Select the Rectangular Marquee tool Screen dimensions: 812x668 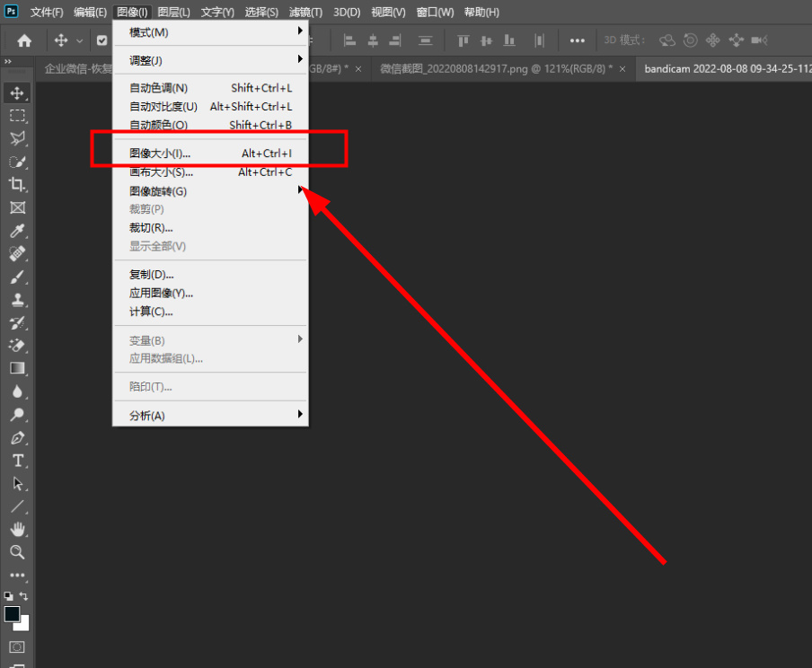[17, 116]
